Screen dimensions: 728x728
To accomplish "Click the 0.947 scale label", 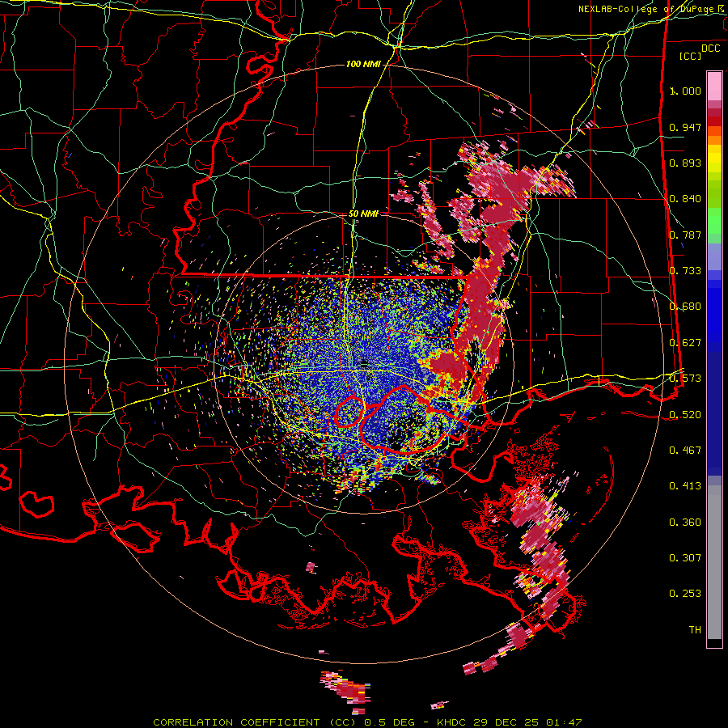I will coord(685,127).
